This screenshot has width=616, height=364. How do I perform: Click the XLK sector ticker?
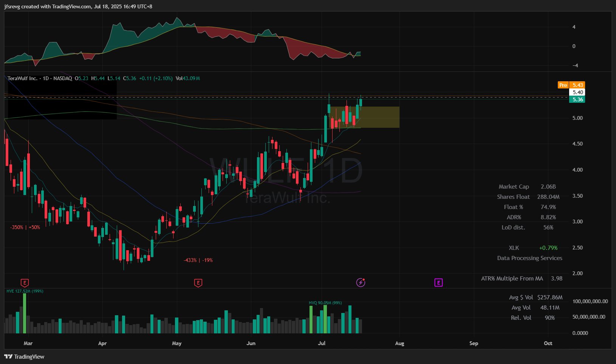514,248
